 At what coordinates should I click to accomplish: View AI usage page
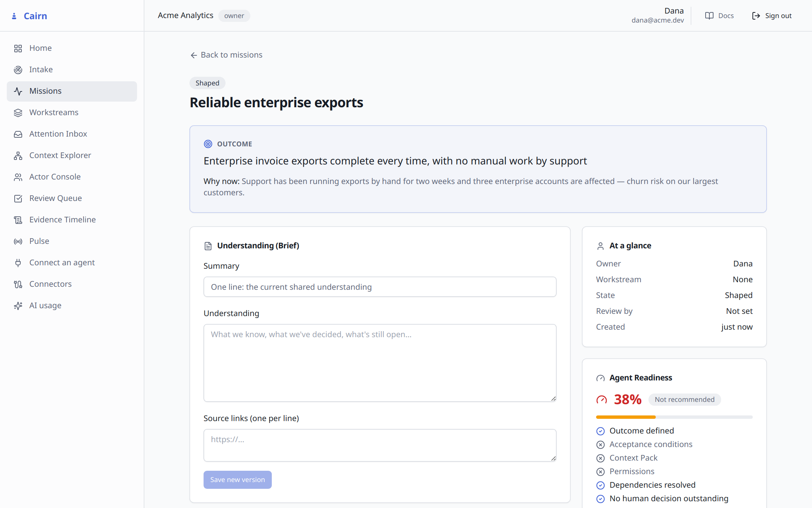(x=72, y=306)
